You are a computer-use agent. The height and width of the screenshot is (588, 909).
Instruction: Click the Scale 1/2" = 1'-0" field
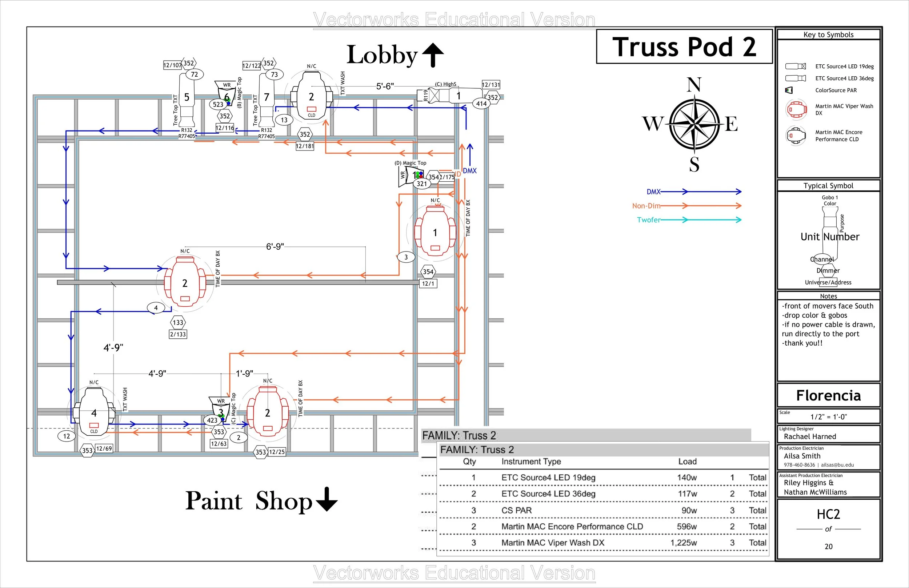[828, 416]
